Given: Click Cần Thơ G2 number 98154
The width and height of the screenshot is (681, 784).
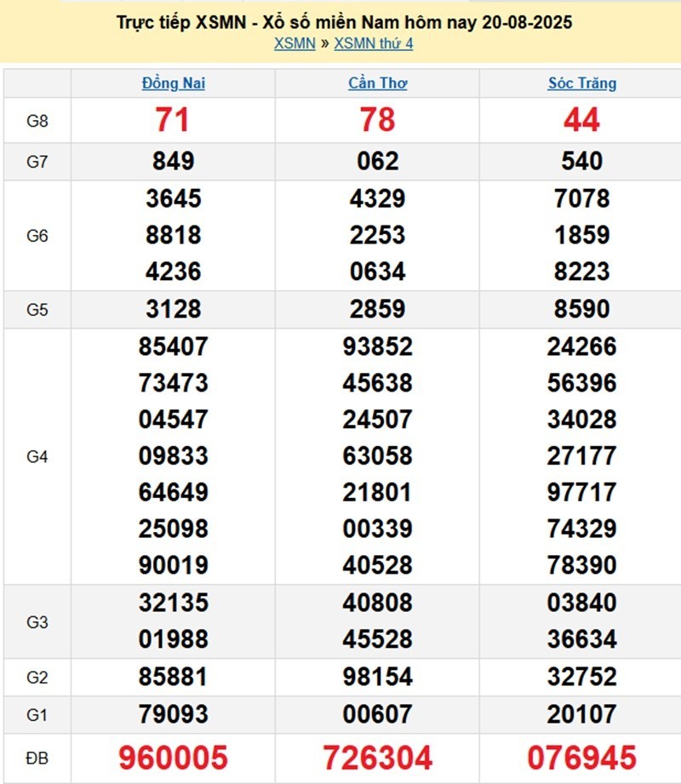Looking at the screenshot, I should coord(377,677).
